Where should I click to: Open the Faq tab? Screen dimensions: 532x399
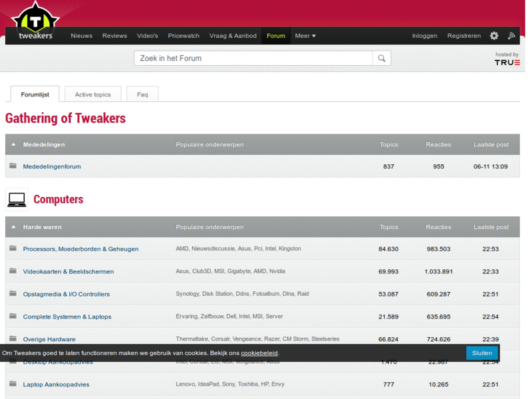point(142,94)
